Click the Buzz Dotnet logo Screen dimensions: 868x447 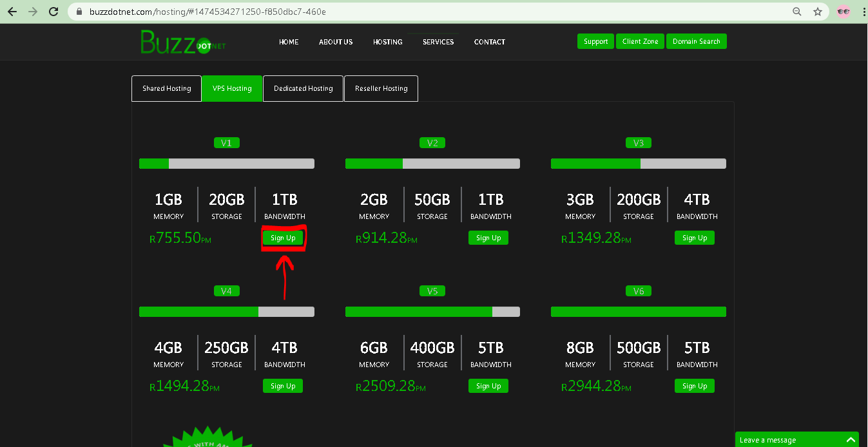tap(182, 43)
